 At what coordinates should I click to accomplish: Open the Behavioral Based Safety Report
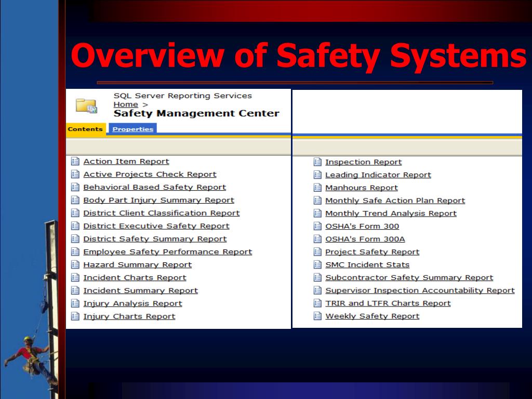pos(154,188)
